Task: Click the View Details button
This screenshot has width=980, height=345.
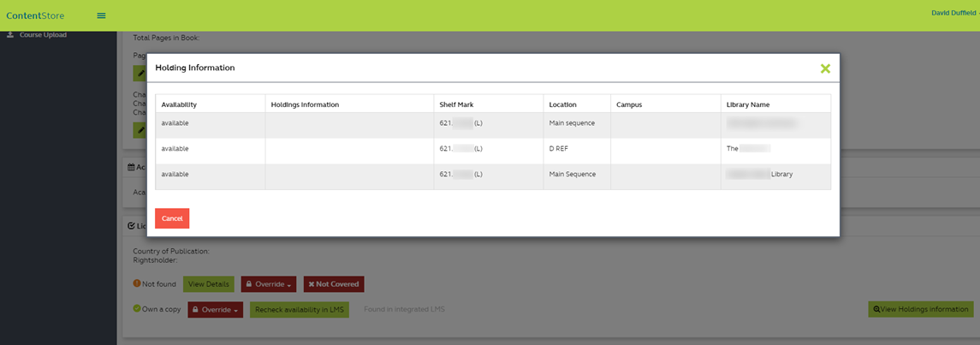Action: (x=208, y=283)
